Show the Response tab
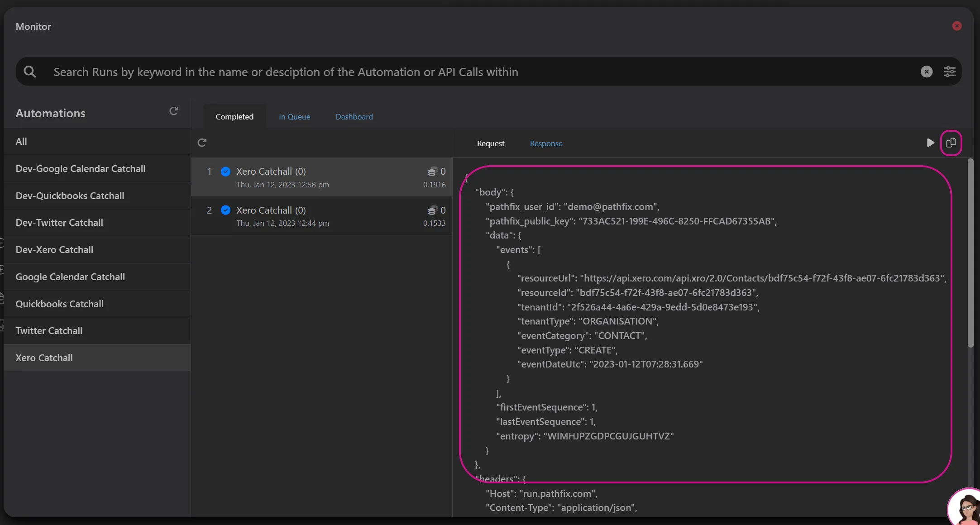The height and width of the screenshot is (525, 980). point(546,143)
